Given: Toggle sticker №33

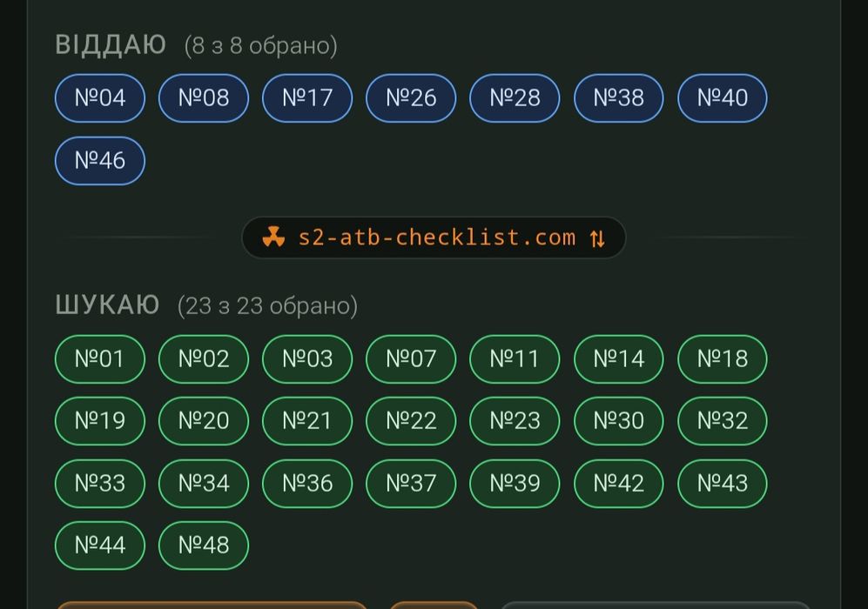Looking at the screenshot, I should click(x=100, y=484).
